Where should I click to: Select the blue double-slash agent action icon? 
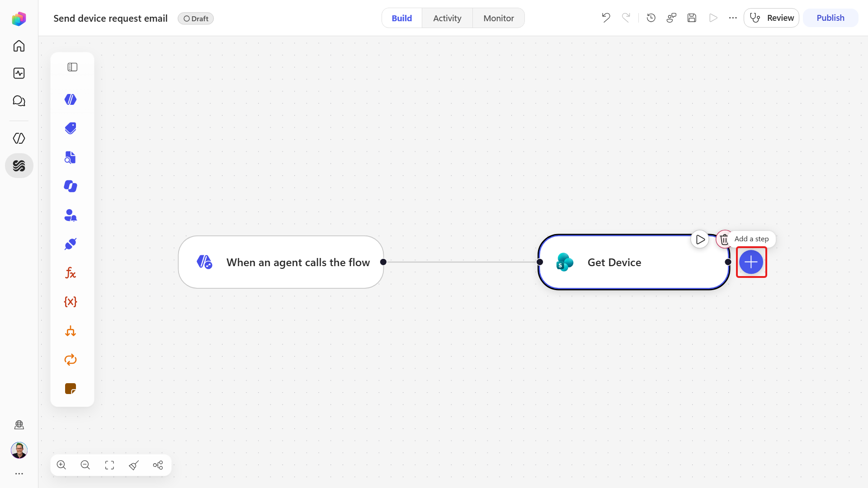71,99
